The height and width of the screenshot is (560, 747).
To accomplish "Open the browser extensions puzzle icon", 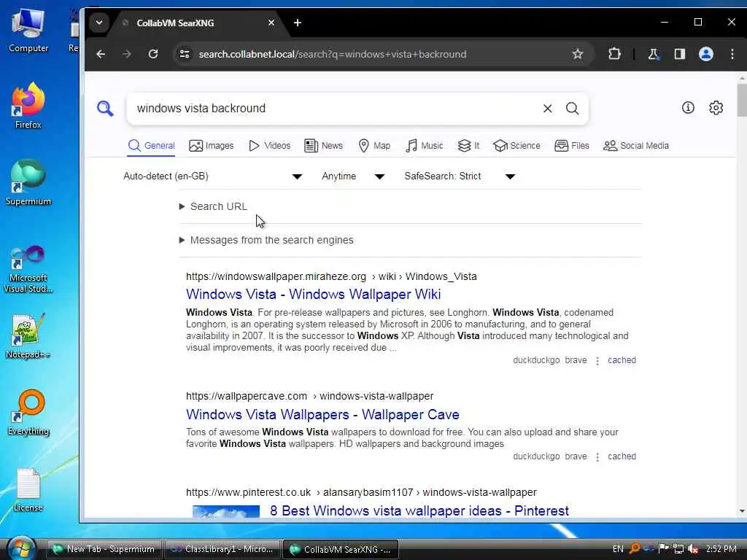I will (x=614, y=54).
